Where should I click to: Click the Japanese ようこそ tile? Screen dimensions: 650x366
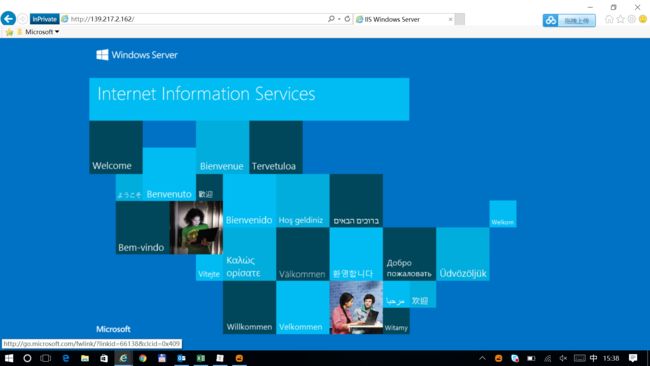129,187
